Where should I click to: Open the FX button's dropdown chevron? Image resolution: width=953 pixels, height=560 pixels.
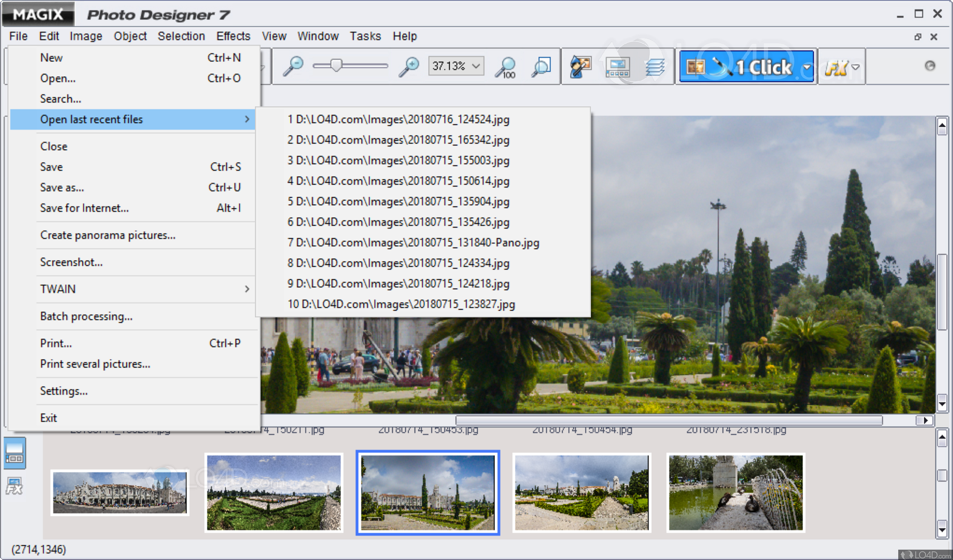[856, 68]
